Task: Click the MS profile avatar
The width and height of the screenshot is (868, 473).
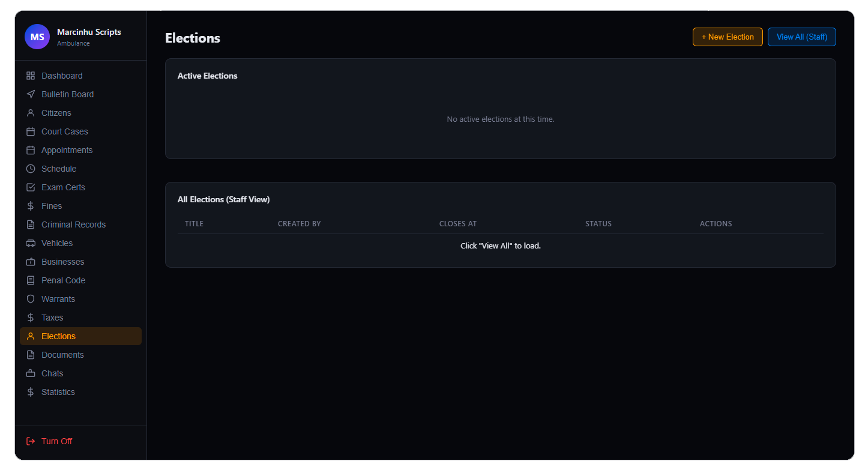Action: (x=37, y=37)
